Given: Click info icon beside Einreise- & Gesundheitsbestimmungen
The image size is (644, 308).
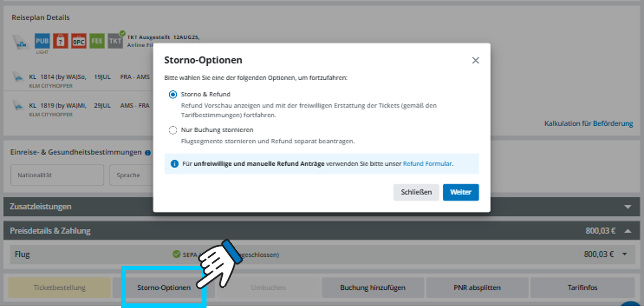Looking at the screenshot, I should pyautogui.click(x=148, y=153).
